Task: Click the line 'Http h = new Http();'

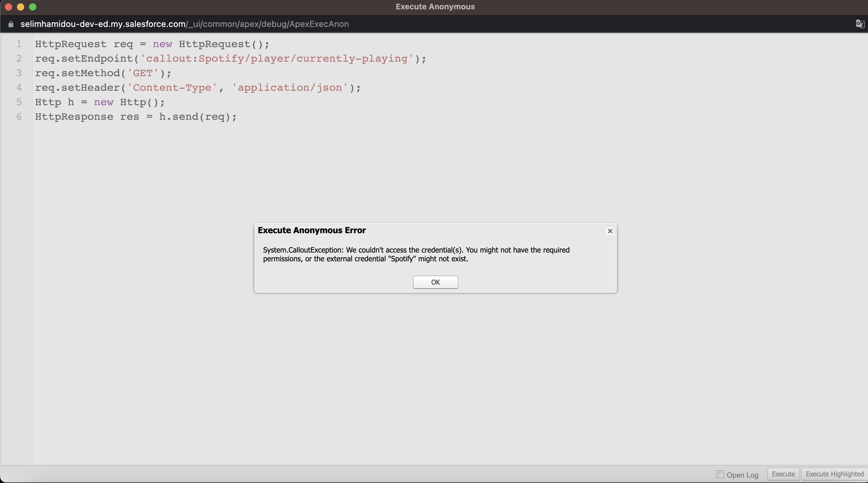Action: [x=100, y=102]
